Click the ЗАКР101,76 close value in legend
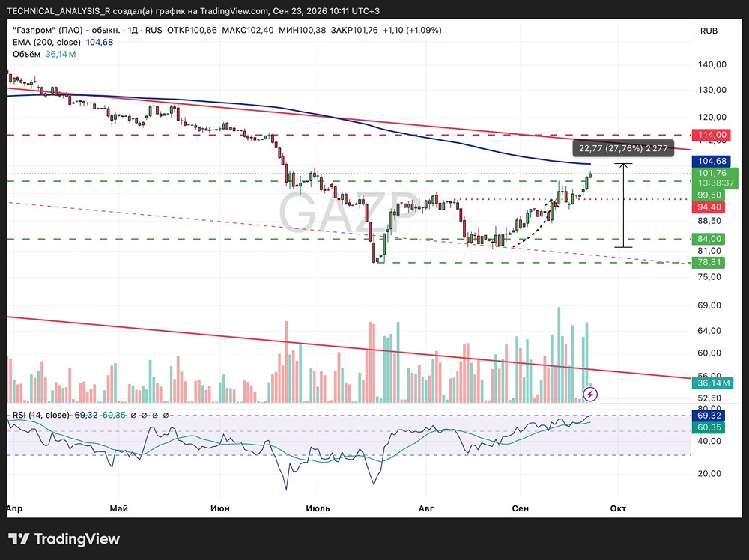 point(354,30)
